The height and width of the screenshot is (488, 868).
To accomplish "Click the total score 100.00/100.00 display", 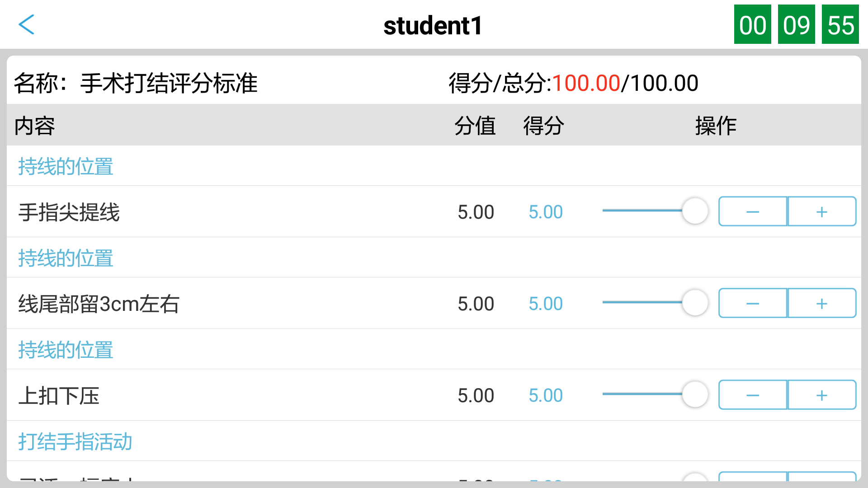I will (x=572, y=82).
